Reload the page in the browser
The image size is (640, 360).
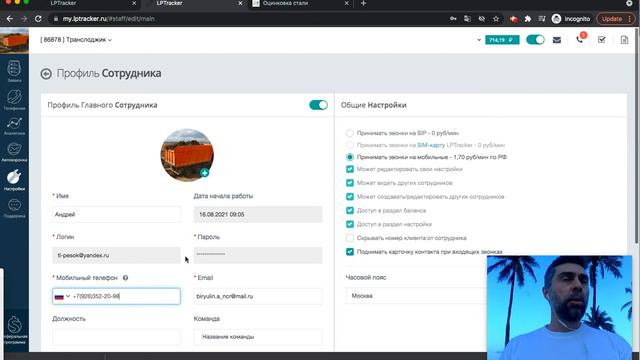38,19
